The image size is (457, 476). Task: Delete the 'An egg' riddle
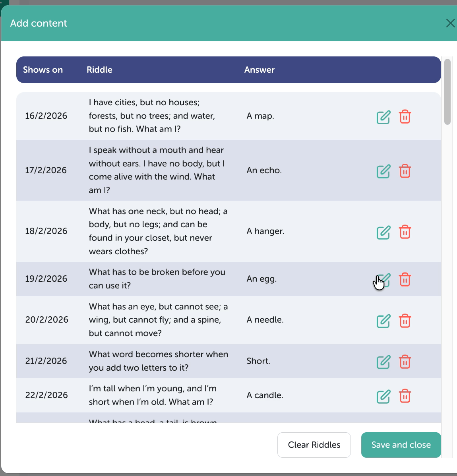(405, 280)
